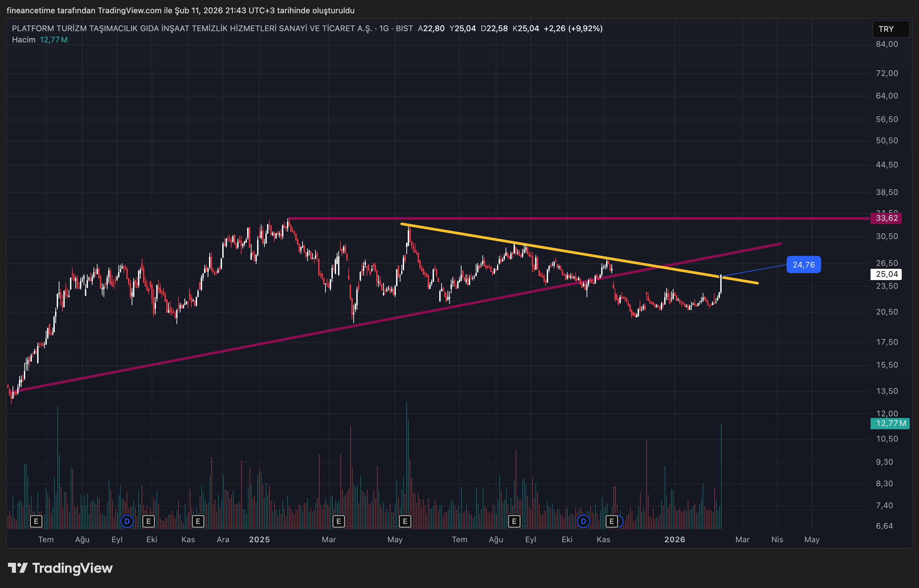Open the E earnings marker near May 2025
The height and width of the screenshot is (588, 919).
[x=405, y=521]
